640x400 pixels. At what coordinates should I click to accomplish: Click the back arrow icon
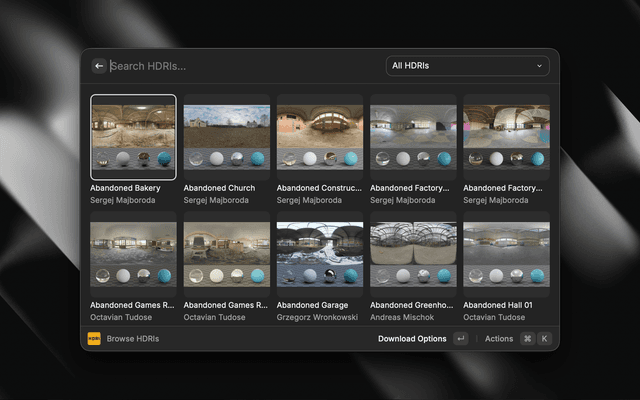coord(99,66)
